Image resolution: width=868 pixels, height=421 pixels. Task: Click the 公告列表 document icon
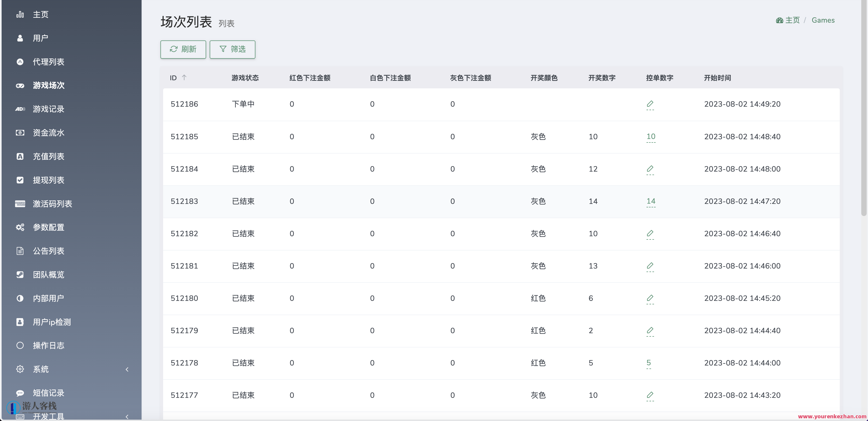coord(20,251)
